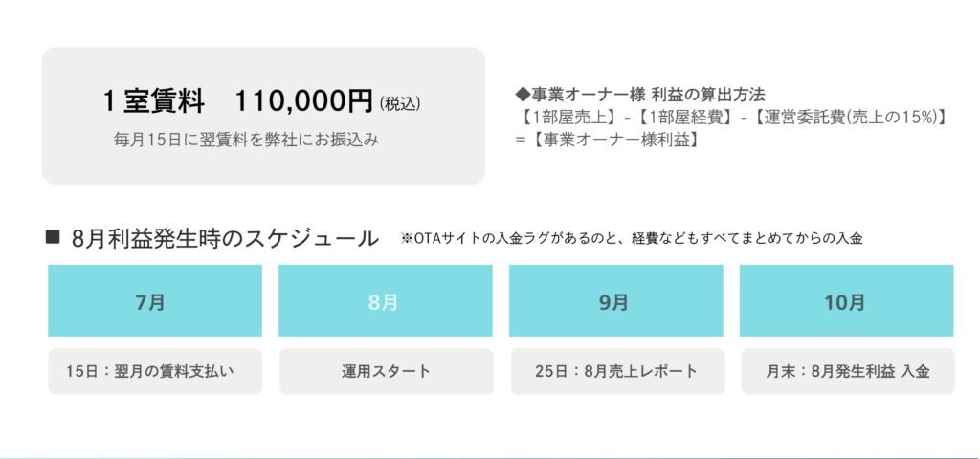This screenshot has width=980, height=459.
Task: Click the 【運営委託費(売上の15%)】 formula term
Action: pos(837,118)
